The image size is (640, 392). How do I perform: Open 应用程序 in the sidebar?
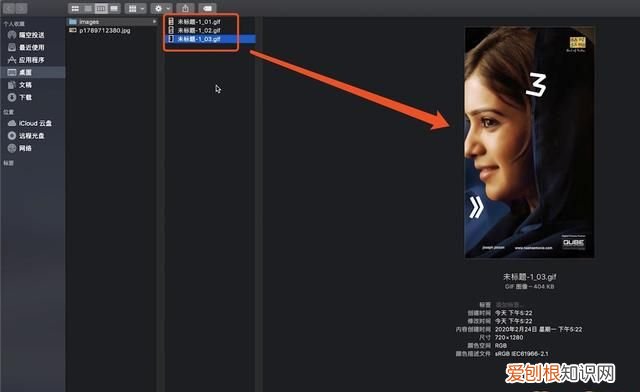[32, 60]
